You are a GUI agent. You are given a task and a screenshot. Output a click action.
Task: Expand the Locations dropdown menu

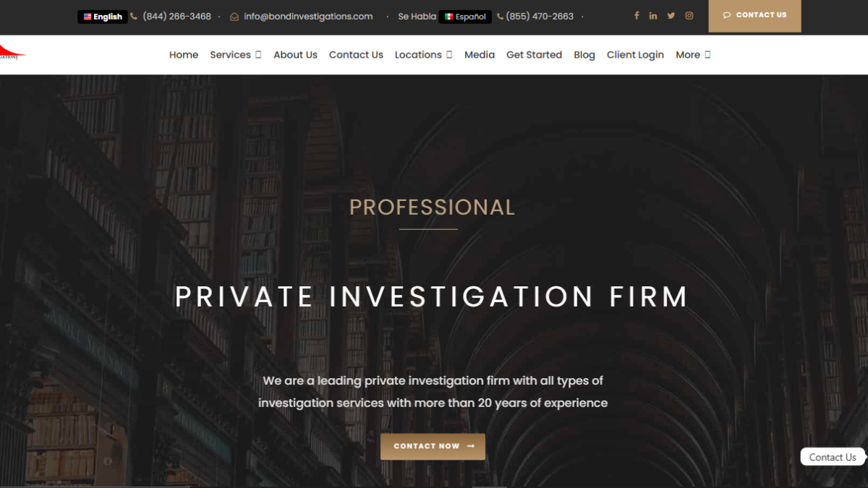coord(424,55)
